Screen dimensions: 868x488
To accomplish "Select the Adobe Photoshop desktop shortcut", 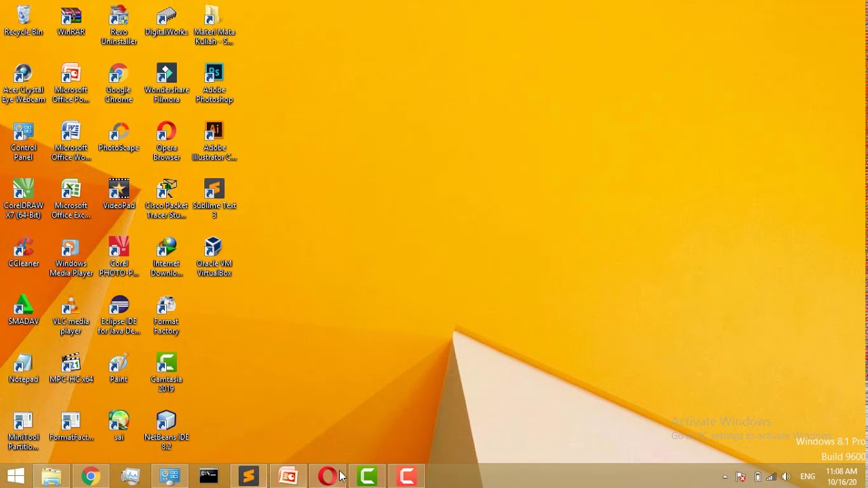I will [214, 83].
